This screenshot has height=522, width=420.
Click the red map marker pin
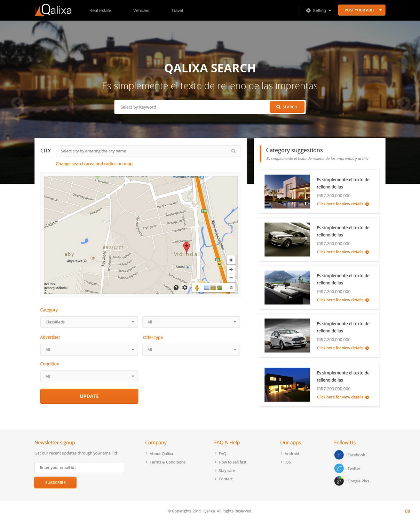[187, 247]
